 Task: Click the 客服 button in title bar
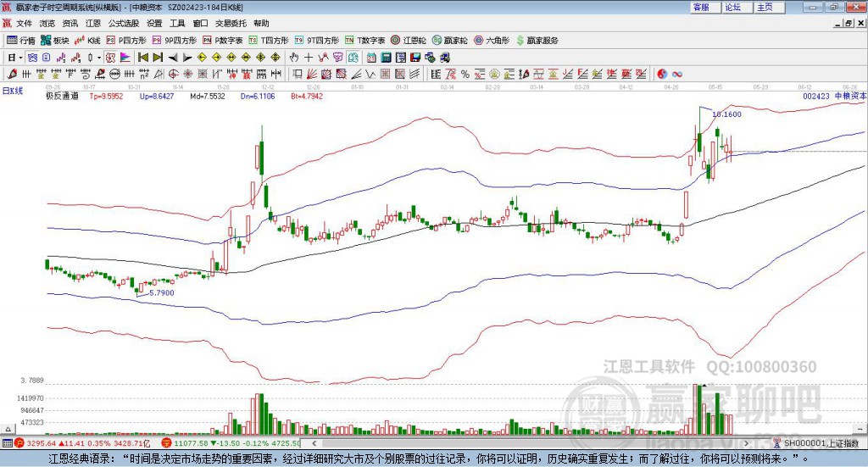tap(704, 7)
